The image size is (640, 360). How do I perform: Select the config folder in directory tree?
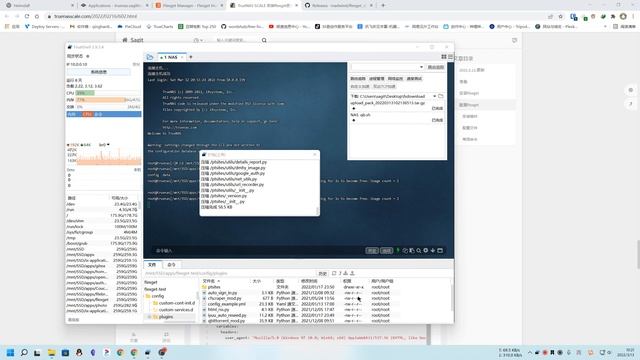[158, 296]
